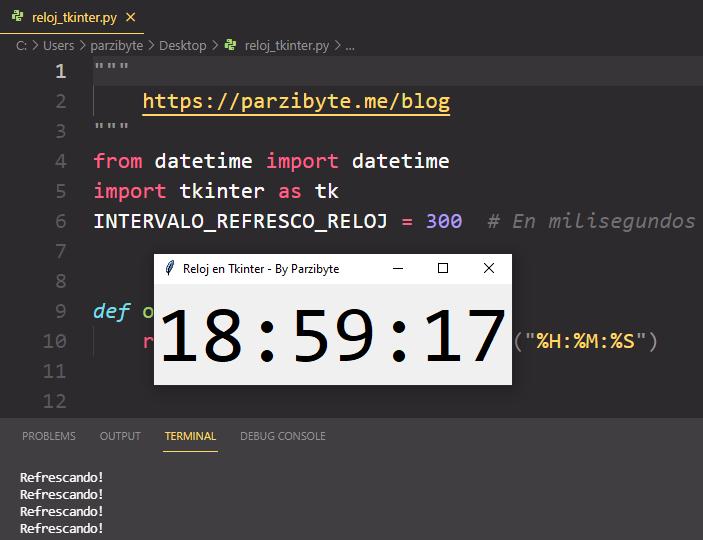Click the last Refrescando! terminal line
Screen dimensions: 703x540
[62, 528]
